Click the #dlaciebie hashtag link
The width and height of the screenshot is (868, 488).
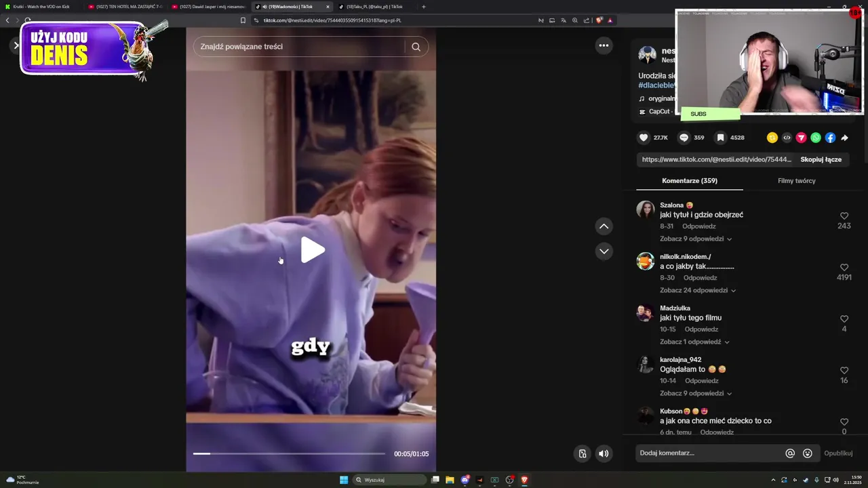[656, 85]
